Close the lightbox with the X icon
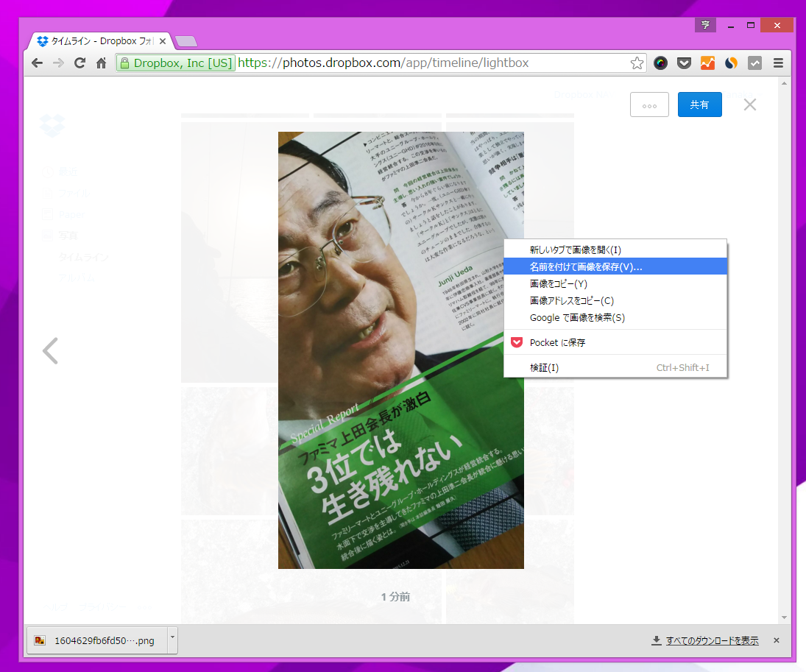Image resolution: width=806 pixels, height=672 pixels. [x=750, y=105]
